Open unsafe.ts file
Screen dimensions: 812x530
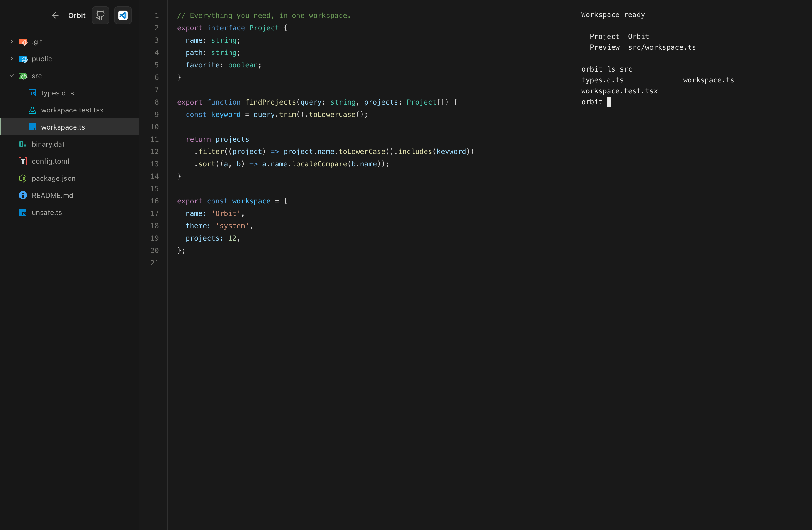[x=70, y=212]
